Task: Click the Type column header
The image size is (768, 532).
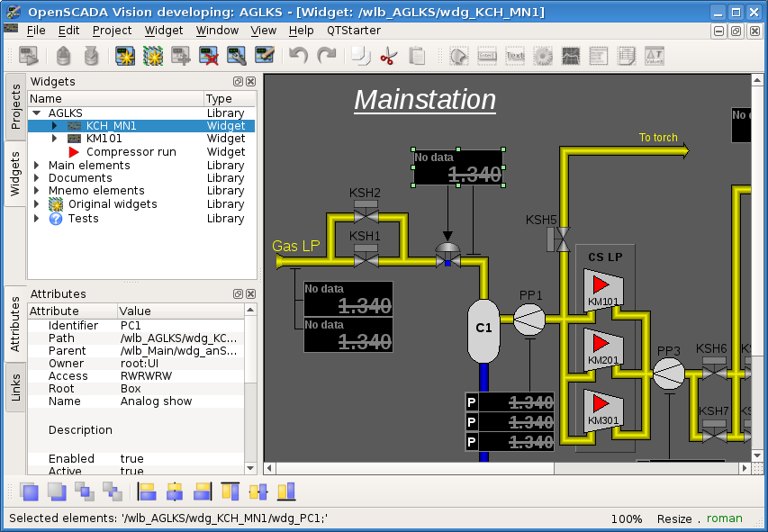Action: [230, 98]
